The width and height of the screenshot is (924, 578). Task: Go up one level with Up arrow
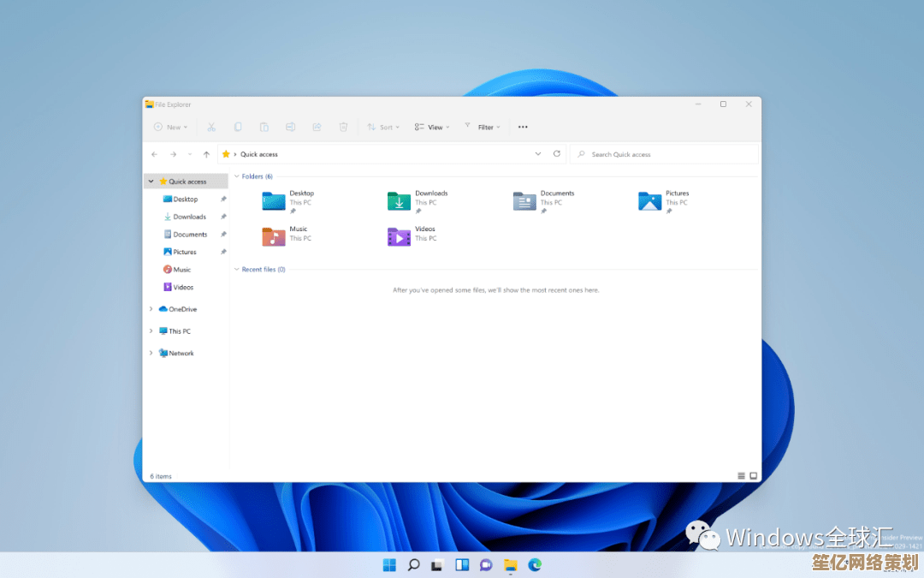tap(206, 154)
